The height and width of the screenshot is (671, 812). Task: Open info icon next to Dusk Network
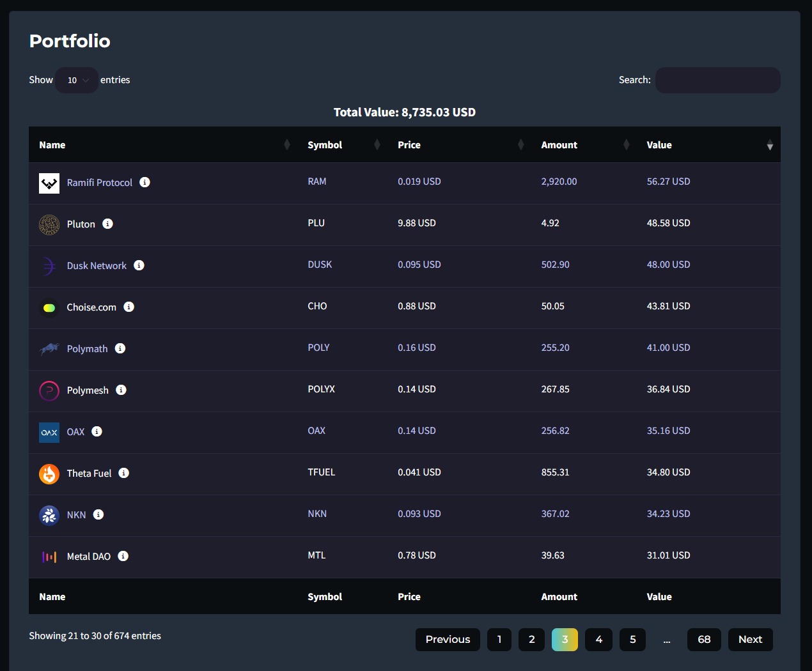pos(139,265)
